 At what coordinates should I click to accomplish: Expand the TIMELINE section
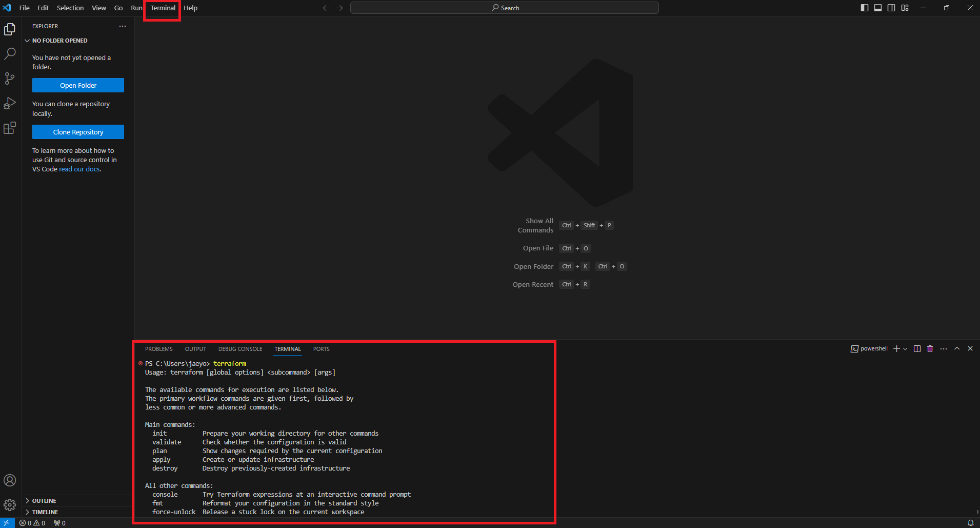(x=45, y=512)
